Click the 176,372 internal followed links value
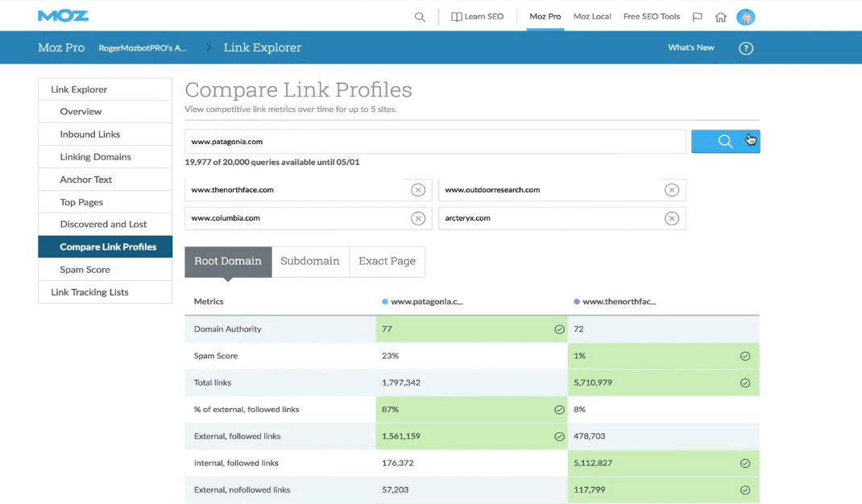This screenshot has width=862, height=504. (397, 463)
